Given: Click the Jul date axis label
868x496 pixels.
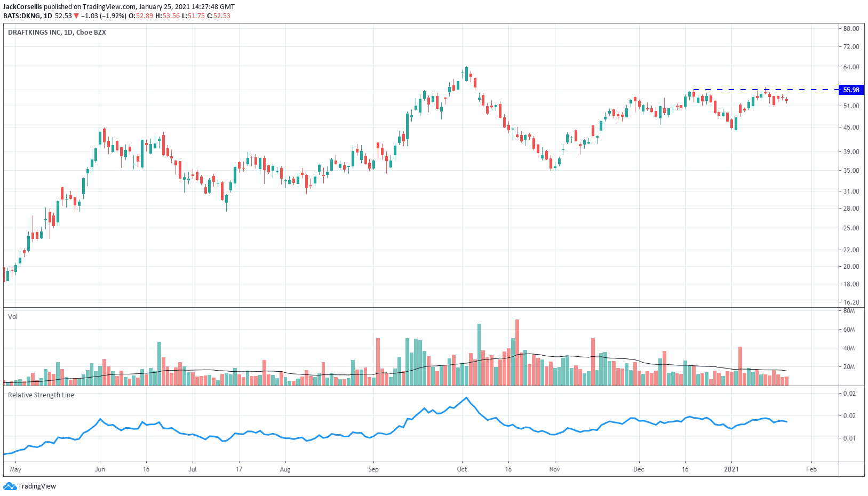Looking at the screenshot, I should coord(193,470).
